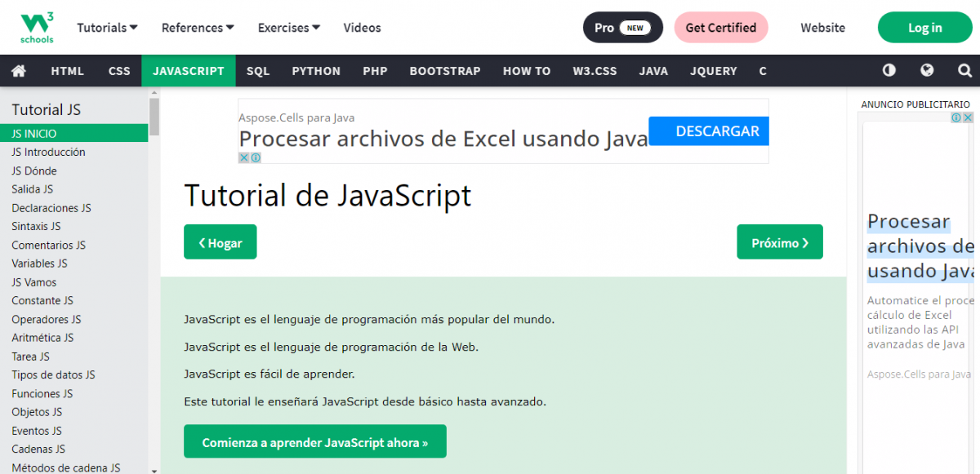This screenshot has height=474, width=980.
Task: Click the Get Certified button
Action: [x=720, y=28]
